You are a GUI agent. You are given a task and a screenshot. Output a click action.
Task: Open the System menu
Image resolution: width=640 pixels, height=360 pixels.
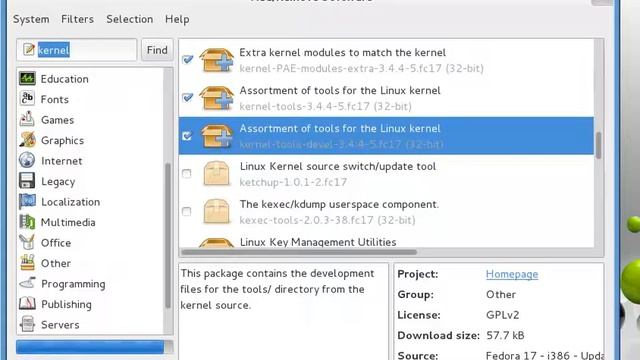pos(31,19)
